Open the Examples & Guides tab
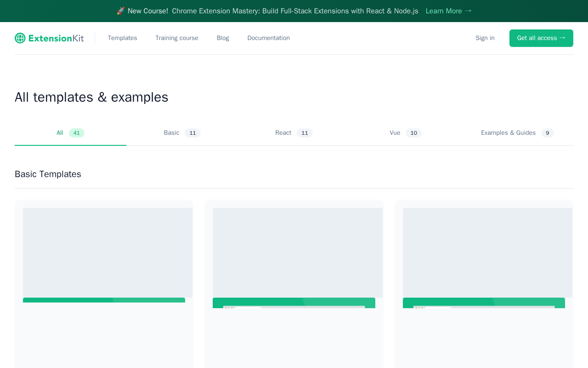The image size is (588, 368). [517, 133]
